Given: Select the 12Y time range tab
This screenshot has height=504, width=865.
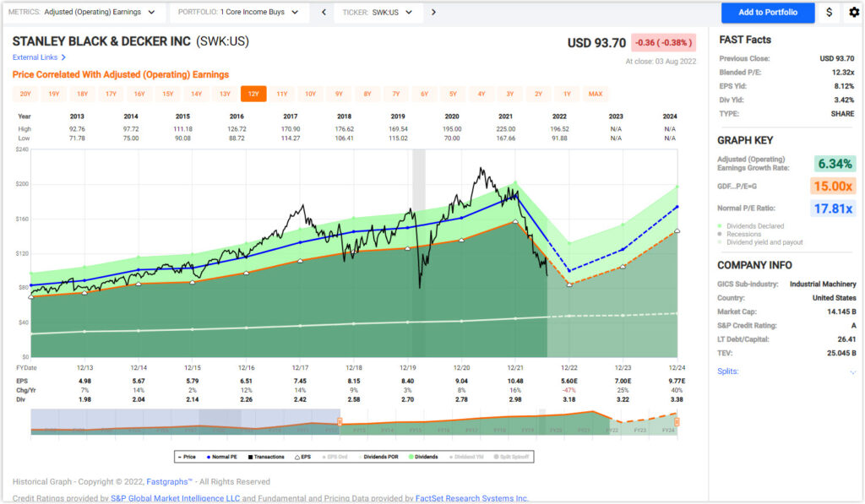Looking at the screenshot, I should 253,94.
